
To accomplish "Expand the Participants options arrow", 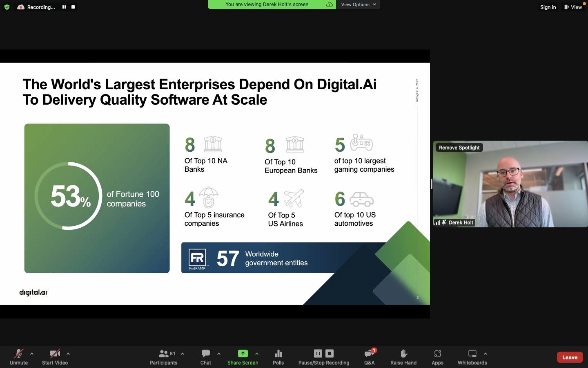I will [x=183, y=354].
